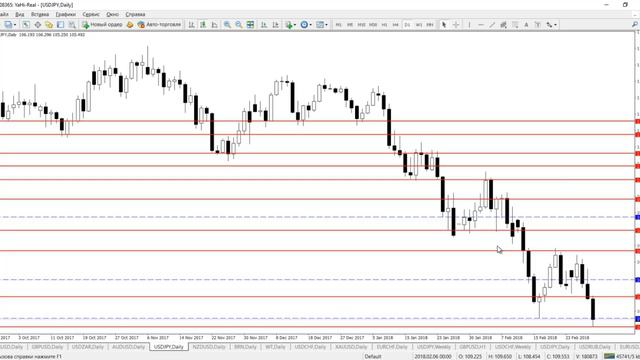Select the Fibonacci retracement tool
The image size is (640, 360).
(515, 25)
